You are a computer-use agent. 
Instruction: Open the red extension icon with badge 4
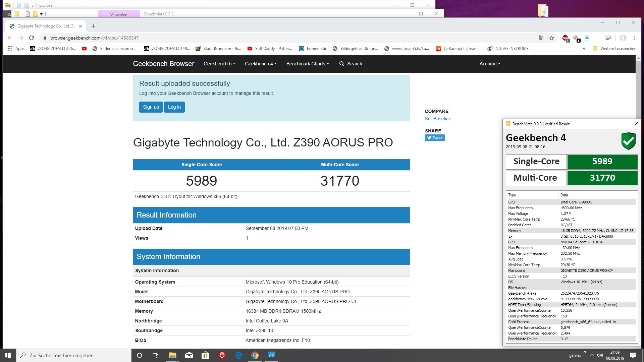pyautogui.click(x=576, y=38)
